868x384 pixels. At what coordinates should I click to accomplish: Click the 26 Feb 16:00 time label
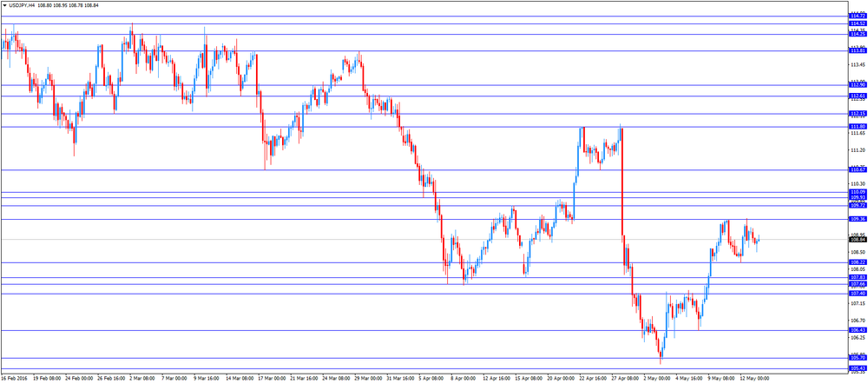click(112, 379)
